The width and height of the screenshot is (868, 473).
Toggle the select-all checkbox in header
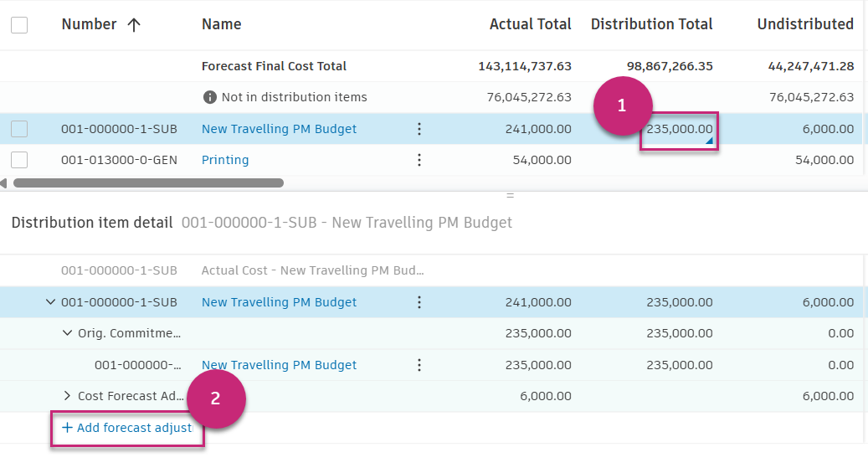[19, 25]
